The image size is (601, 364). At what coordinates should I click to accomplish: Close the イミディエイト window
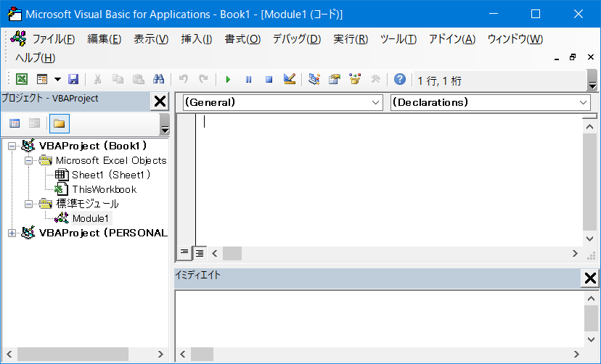coord(590,278)
